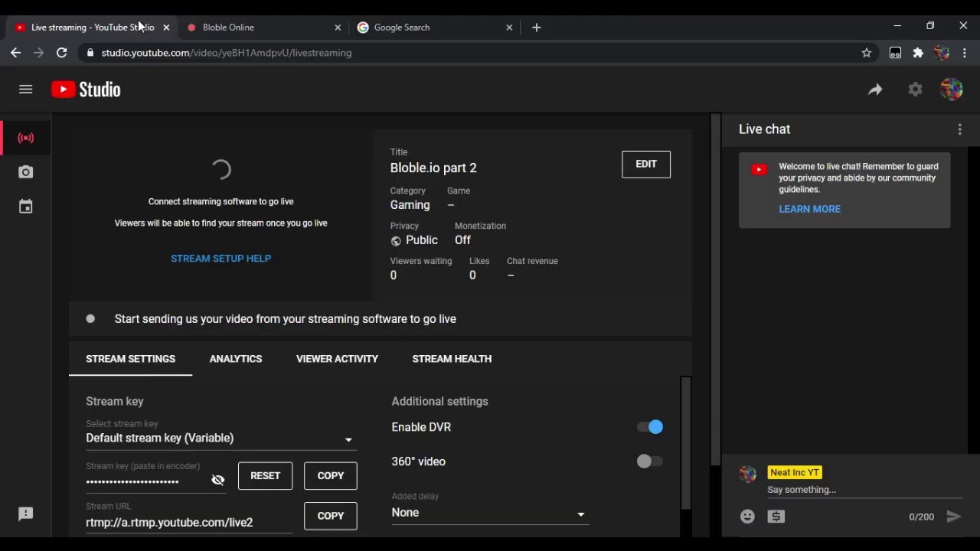The height and width of the screenshot is (551, 980).
Task: Click the extension icon beside bookmark star
Action: pyautogui.click(x=895, y=53)
